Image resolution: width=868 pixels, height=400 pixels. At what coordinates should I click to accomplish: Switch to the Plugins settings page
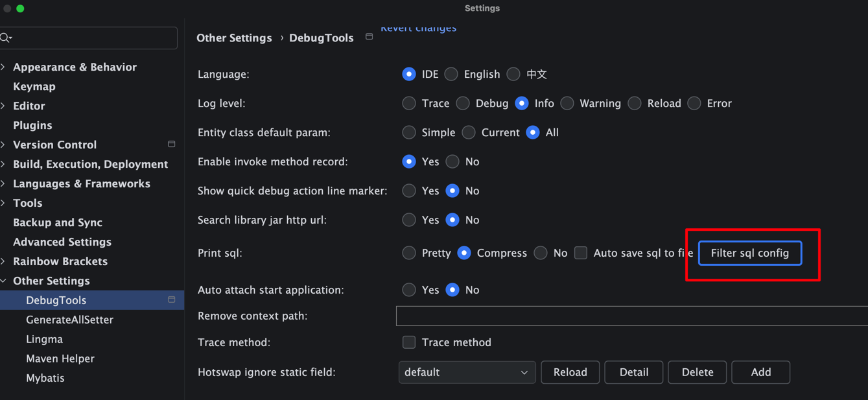point(32,124)
